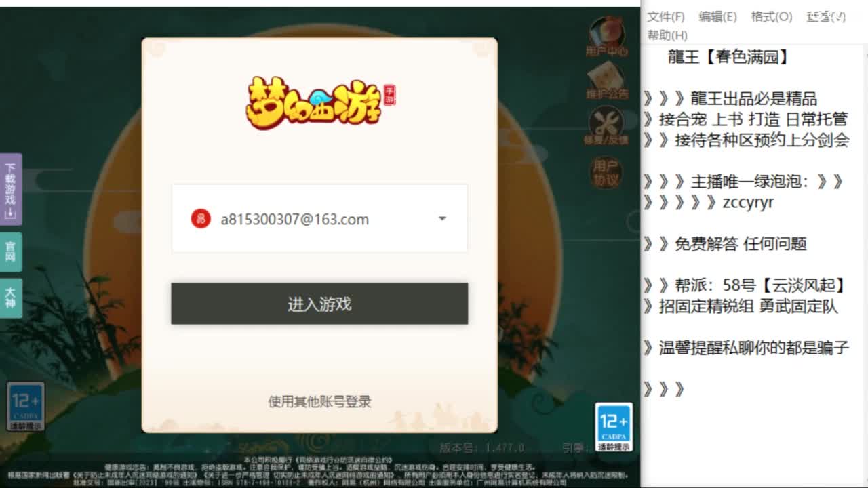Click the text zccyryr in Notepad
This screenshot has width=868, height=488.
tap(748, 203)
